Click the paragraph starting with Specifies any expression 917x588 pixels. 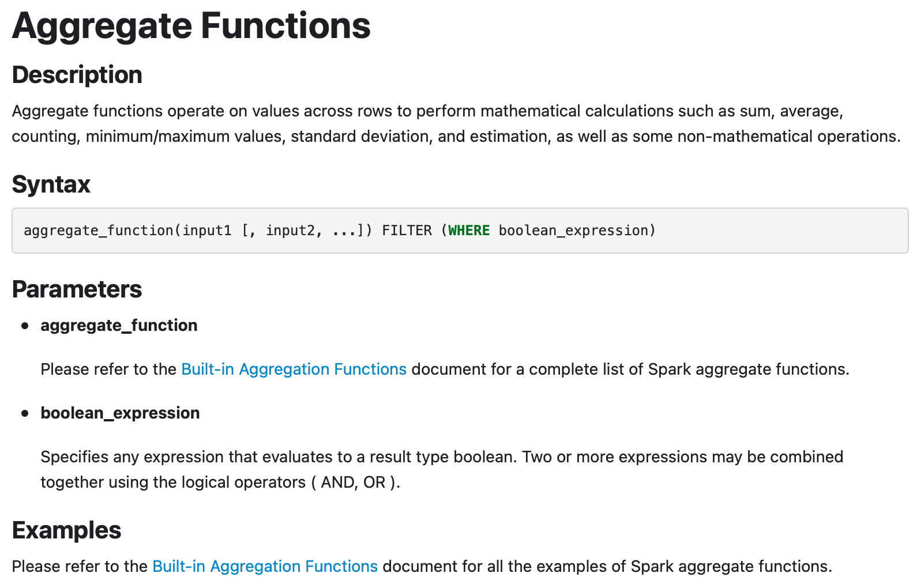click(441, 457)
